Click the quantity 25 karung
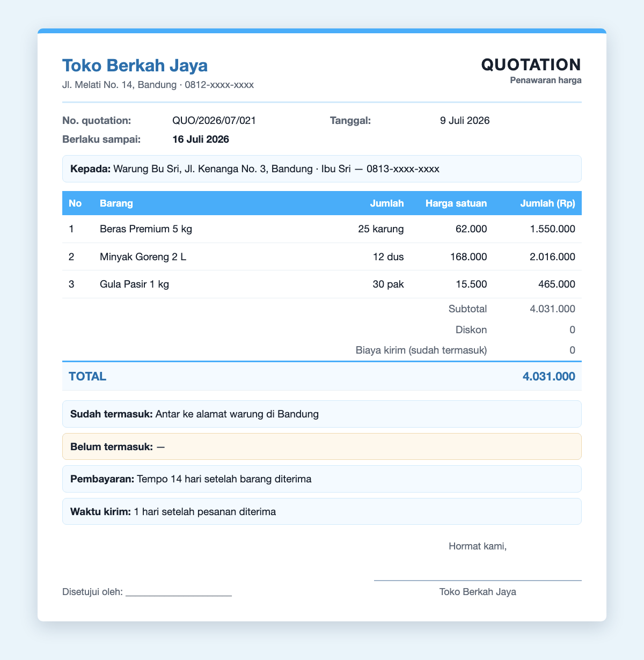The width and height of the screenshot is (644, 660). (381, 229)
